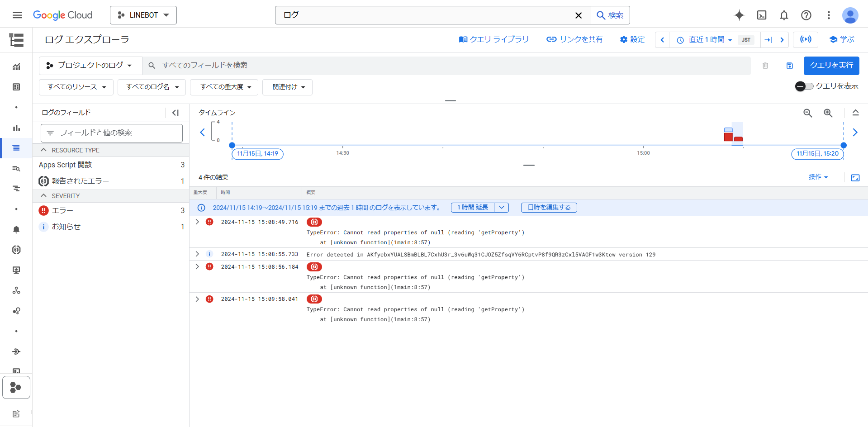The height and width of the screenshot is (427, 868).
Task: Open release notes icon at sidebar bottom
Action: pos(16,413)
